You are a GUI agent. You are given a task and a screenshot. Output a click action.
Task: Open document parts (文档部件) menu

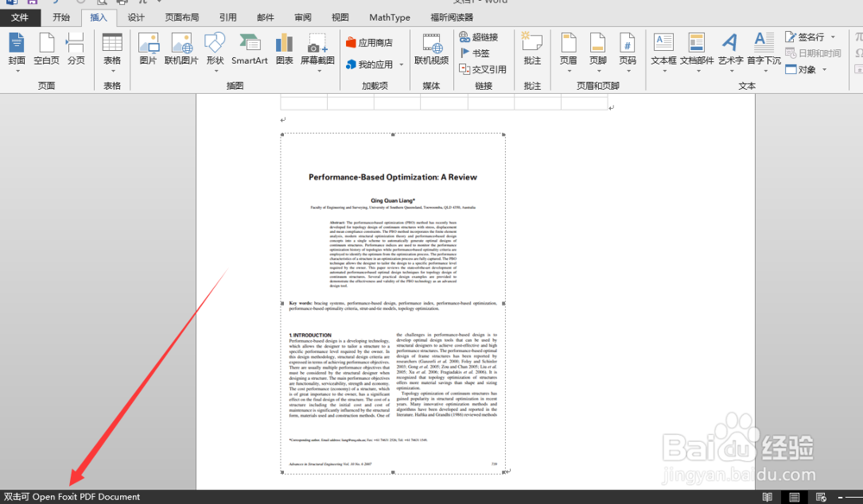[x=696, y=52]
